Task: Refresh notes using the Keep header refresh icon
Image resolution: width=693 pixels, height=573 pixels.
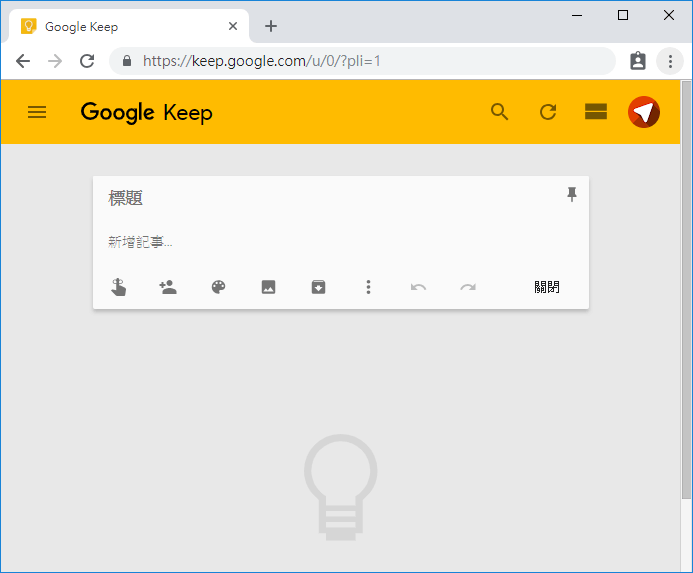Action: click(x=548, y=112)
